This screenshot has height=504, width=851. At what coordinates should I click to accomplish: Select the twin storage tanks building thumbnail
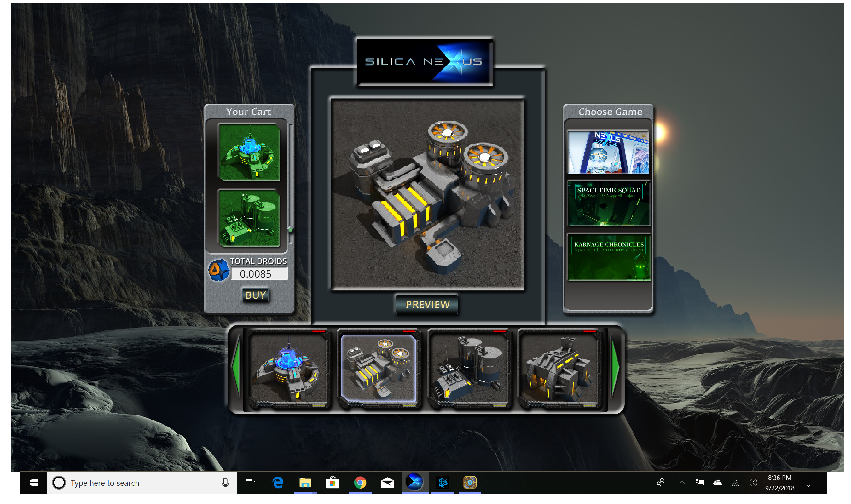[x=469, y=368]
